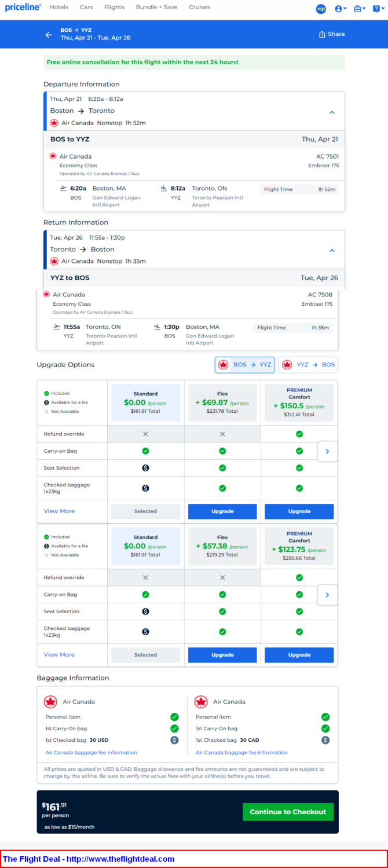Click the Priceline logo
Image resolution: width=388 pixels, height=868 pixels.
(23, 8)
